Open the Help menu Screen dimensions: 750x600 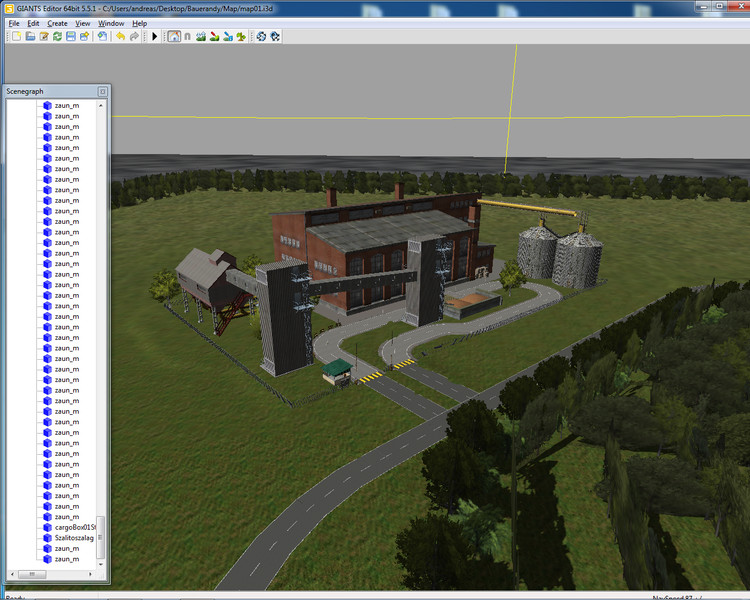tap(139, 23)
